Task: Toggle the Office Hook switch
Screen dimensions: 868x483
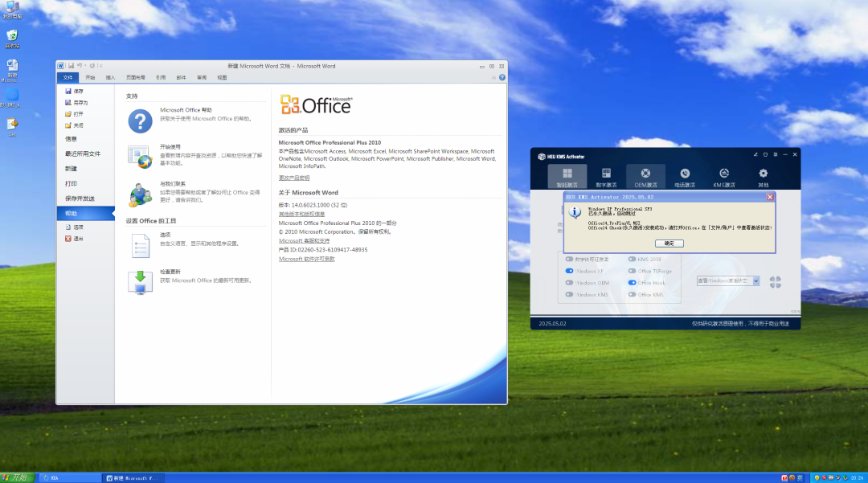Action: tap(632, 283)
